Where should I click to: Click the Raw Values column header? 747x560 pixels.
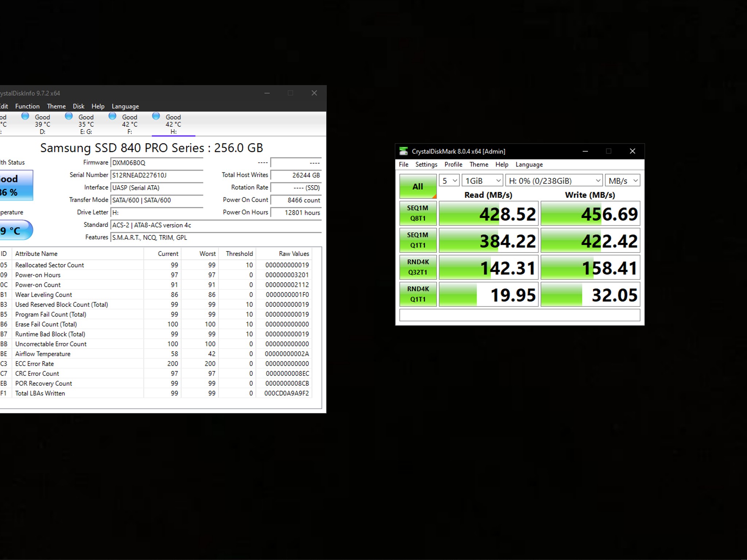coord(284,253)
